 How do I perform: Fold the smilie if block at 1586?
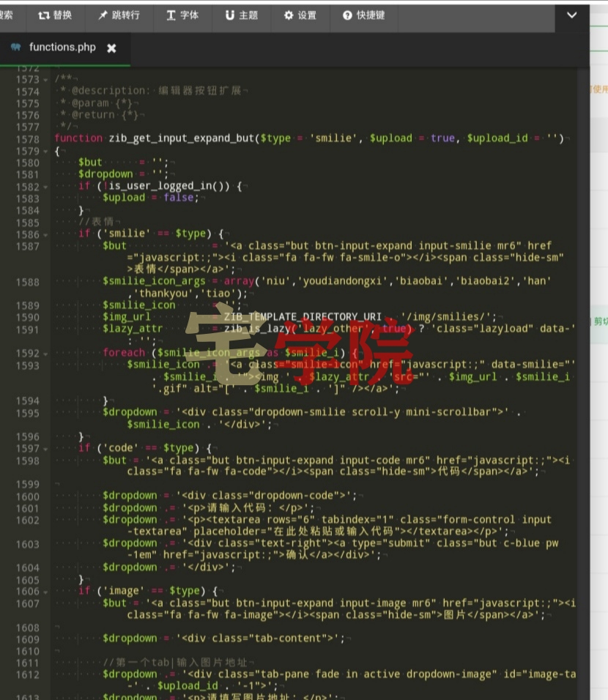45,235
